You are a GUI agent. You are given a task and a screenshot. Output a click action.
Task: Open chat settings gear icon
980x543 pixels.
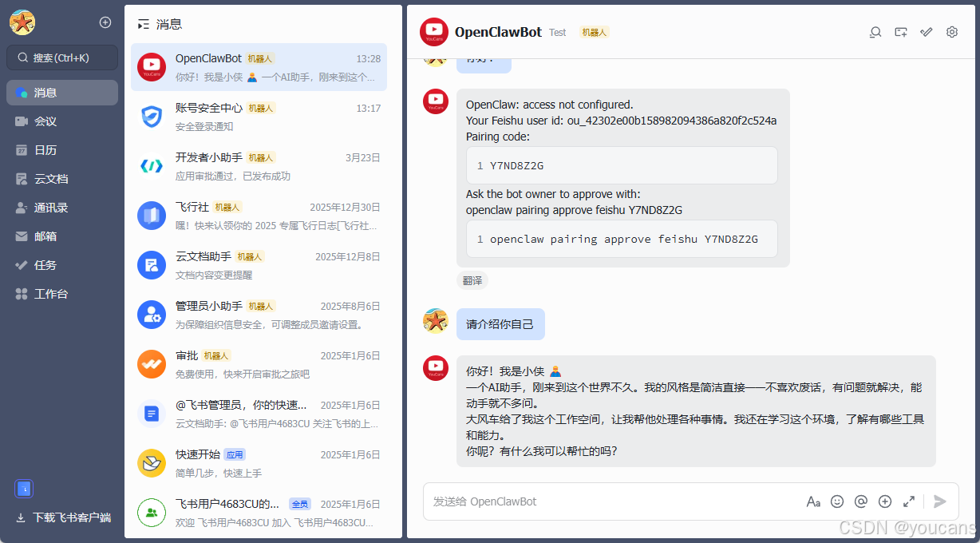(x=952, y=32)
